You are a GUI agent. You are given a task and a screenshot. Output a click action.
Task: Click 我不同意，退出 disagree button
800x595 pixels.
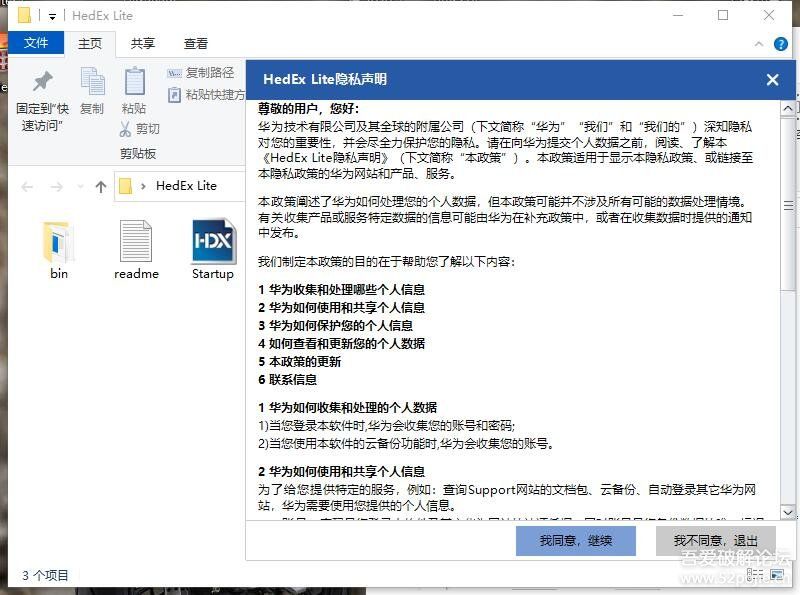point(715,540)
